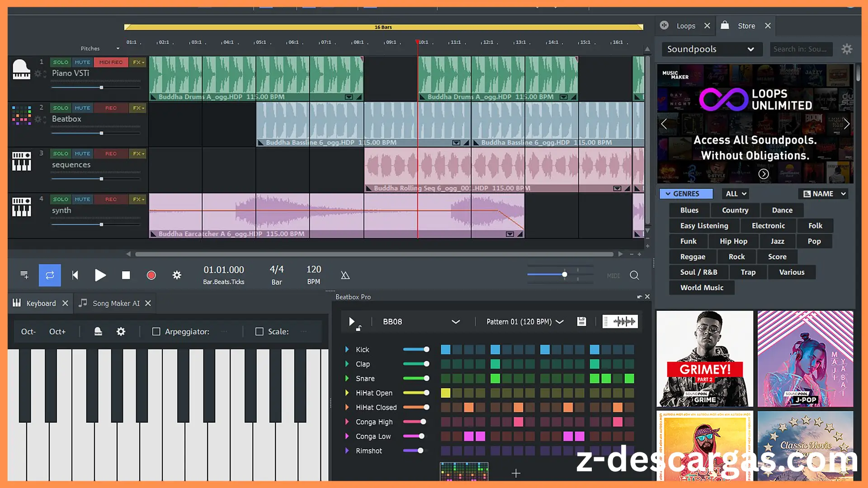Open the search magnifier icon in transport bar
This screenshot has width=868, height=488.
tap(634, 275)
